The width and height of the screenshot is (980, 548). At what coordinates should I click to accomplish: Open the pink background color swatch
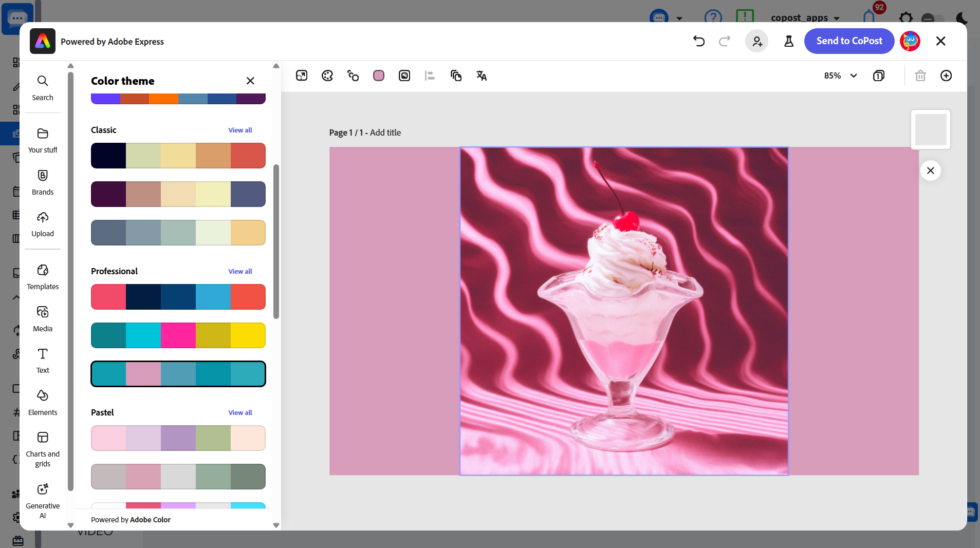coord(379,76)
